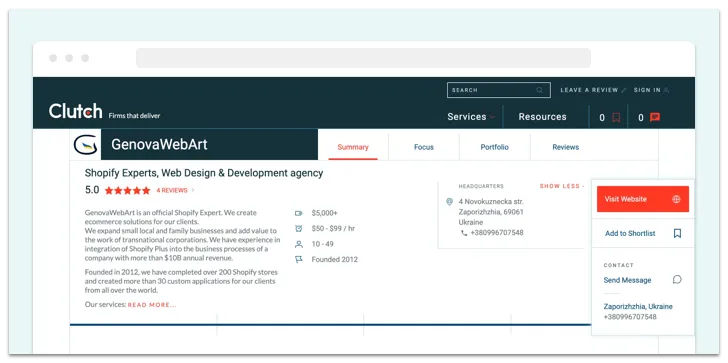The height and width of the screenshot is (363, 728).
Task: Click the pencil icon beside Leave a Review
Action: [624, 90]
